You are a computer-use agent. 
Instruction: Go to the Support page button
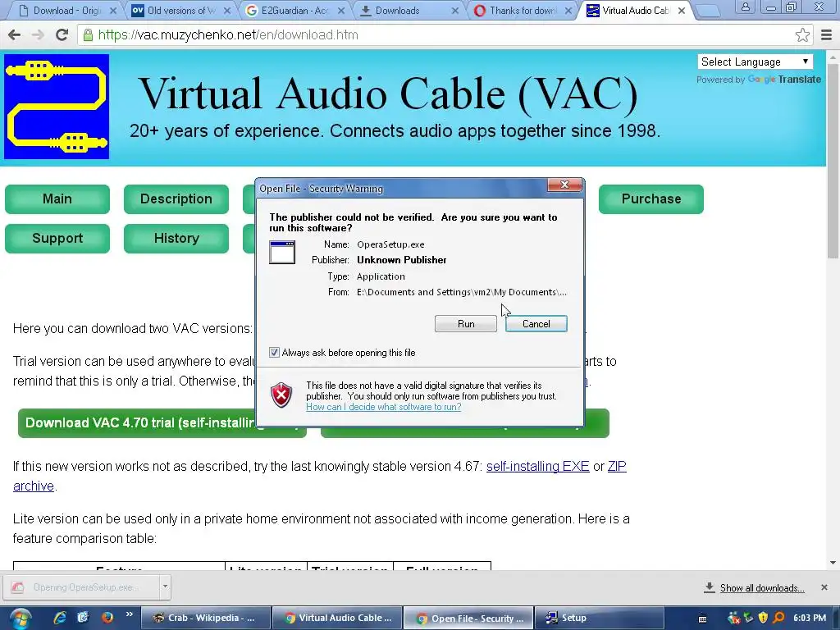(57, 239)
